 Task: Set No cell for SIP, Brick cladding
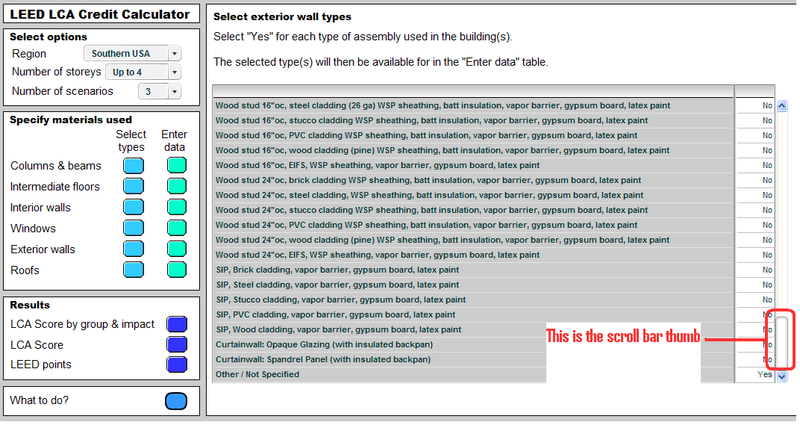[x=755, y=270]
